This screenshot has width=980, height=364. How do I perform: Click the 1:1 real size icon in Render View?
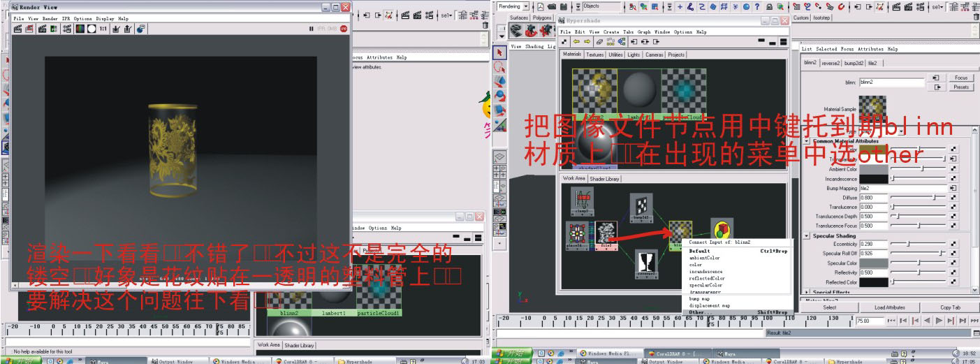(x=103, y=29)
